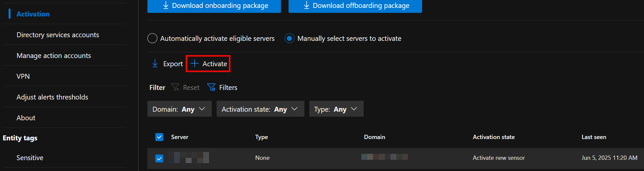Go to Manage action accounts

point(54,56)
